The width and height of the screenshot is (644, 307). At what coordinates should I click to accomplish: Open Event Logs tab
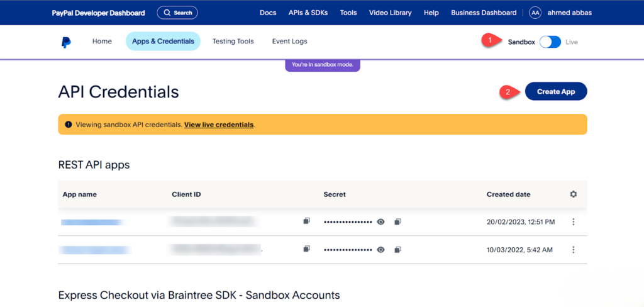289,41
